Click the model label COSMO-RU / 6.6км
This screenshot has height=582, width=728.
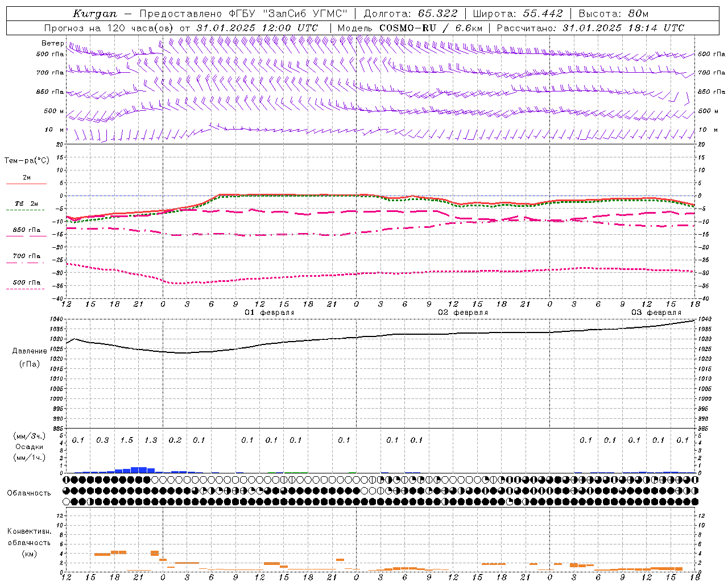click(x=431, y=28)
